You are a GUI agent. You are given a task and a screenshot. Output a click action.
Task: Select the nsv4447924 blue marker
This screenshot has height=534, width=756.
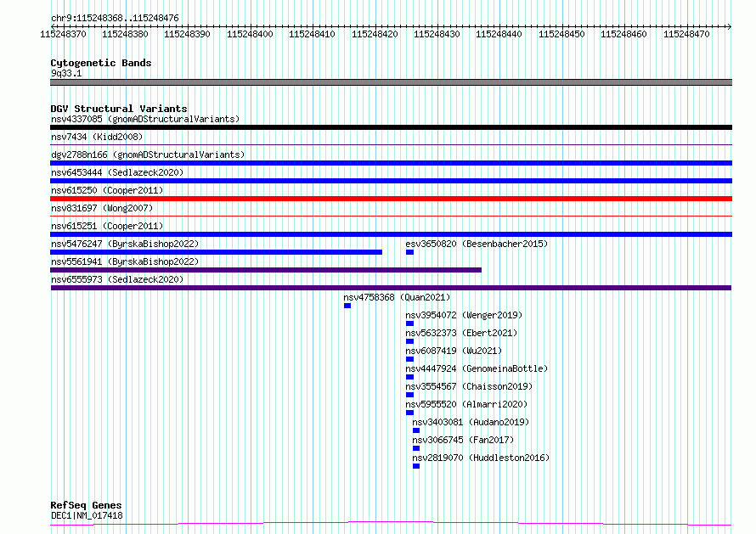(x=409, y=377)
